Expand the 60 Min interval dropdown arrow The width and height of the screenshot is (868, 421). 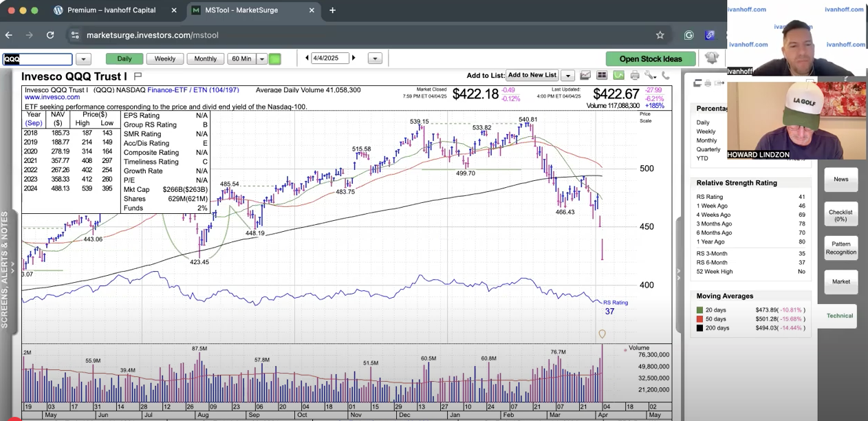click(261, 59)
